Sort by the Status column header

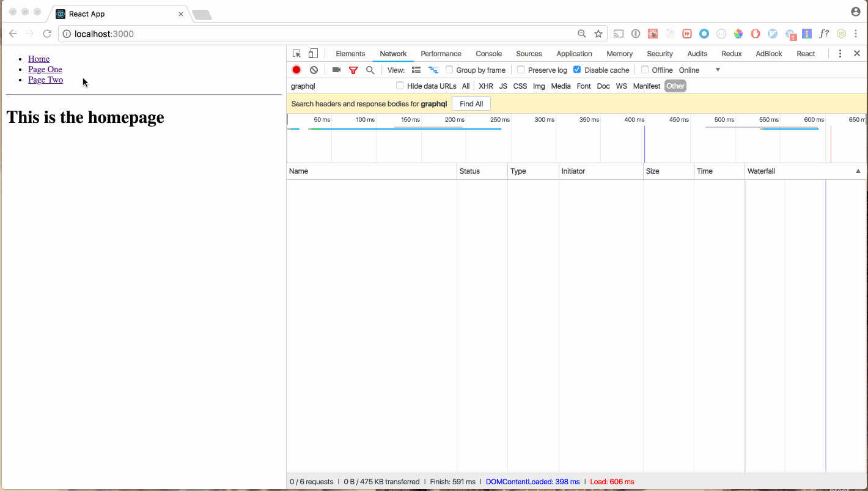point(482,171)
